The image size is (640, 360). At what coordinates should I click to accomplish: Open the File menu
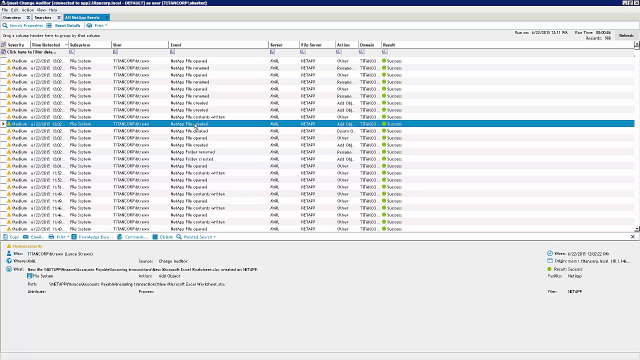5,10
